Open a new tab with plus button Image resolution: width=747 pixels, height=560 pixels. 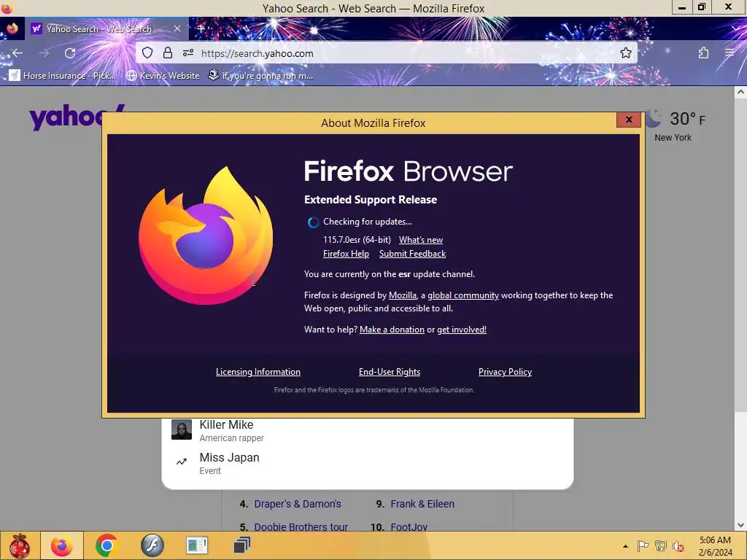pyautogui.click(x=201, y=28)
